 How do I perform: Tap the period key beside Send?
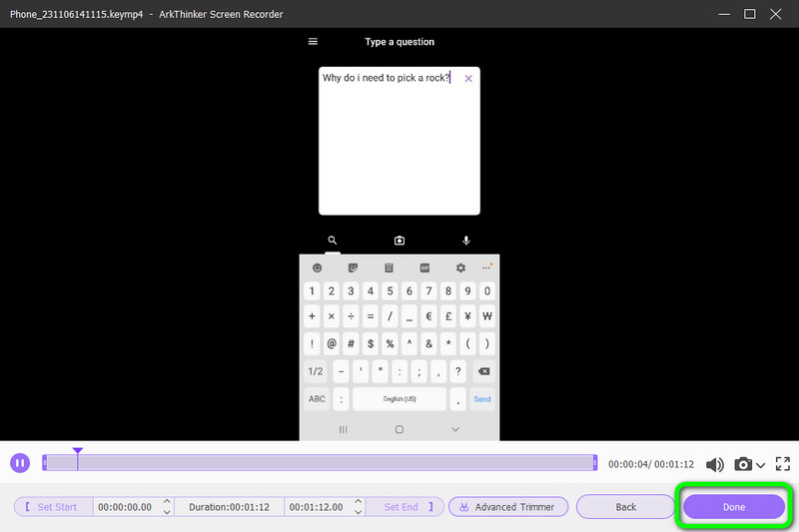tap(458, 399)
